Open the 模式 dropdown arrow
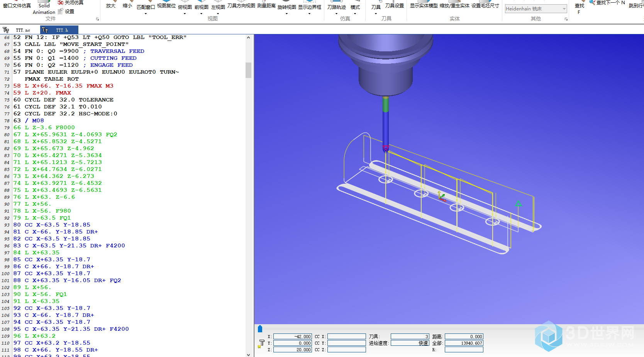The width and height of the screenshot is (644, 357). [355, 14]
